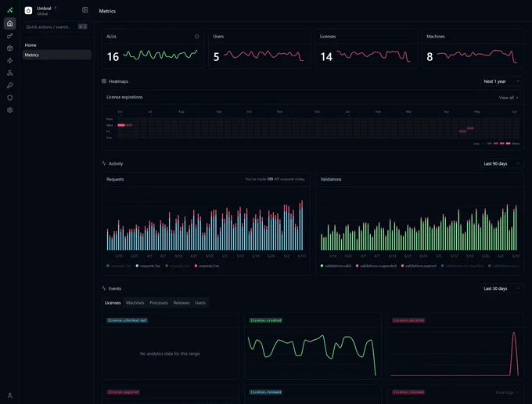532x404 pixels.
Task: Select Metrics in the side menu
Action: click(x=56, y=55)
